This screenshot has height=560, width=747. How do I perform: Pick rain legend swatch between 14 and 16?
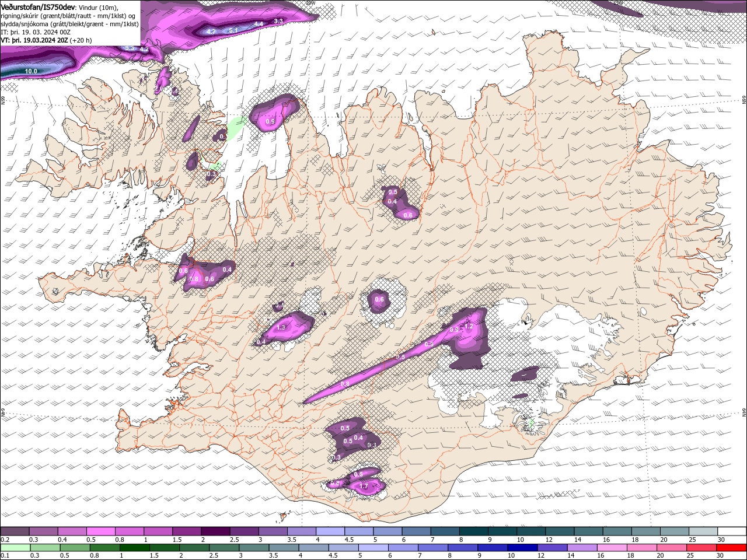tap(582, 548)
